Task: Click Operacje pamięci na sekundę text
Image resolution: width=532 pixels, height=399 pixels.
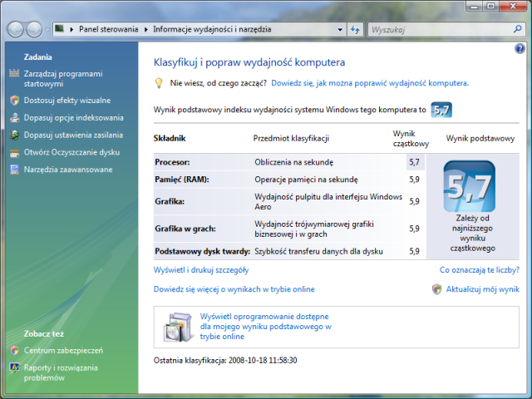Action: point(306,180)
